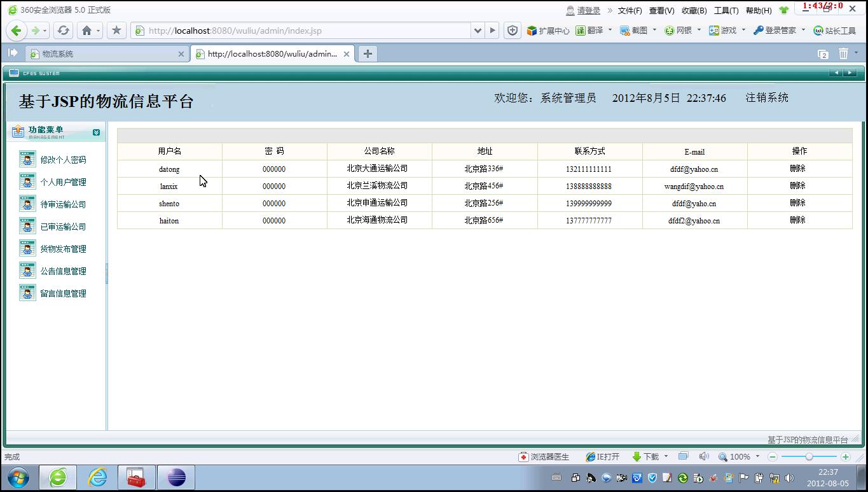Click the page zoom slider handle
868x492 pixels.
click(x=809, y=457)
